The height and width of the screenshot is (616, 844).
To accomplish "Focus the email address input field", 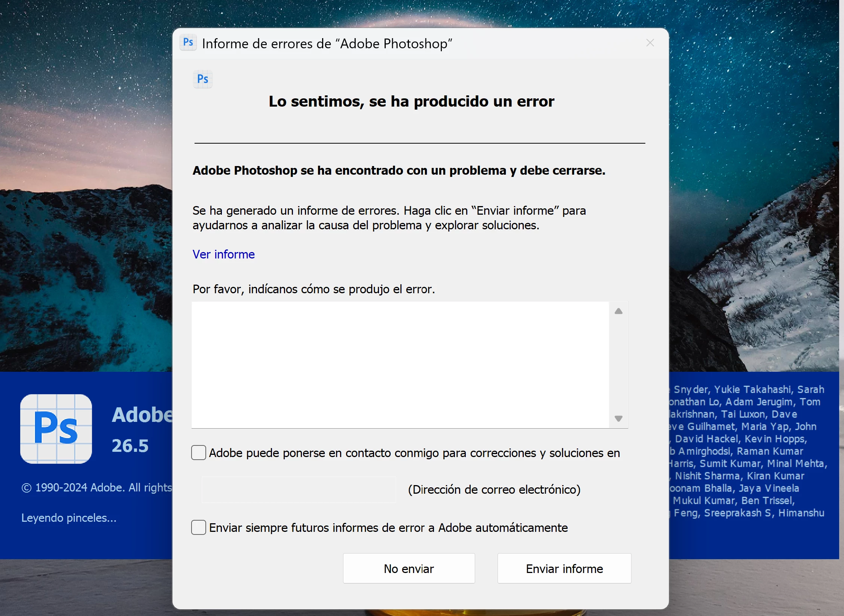I will pyautogui.click(x=299, y=490).
